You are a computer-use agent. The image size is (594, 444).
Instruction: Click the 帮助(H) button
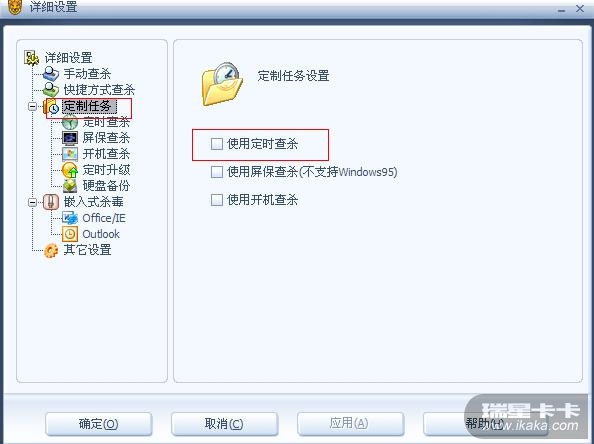pyautogui.click(x=485, y=424)
